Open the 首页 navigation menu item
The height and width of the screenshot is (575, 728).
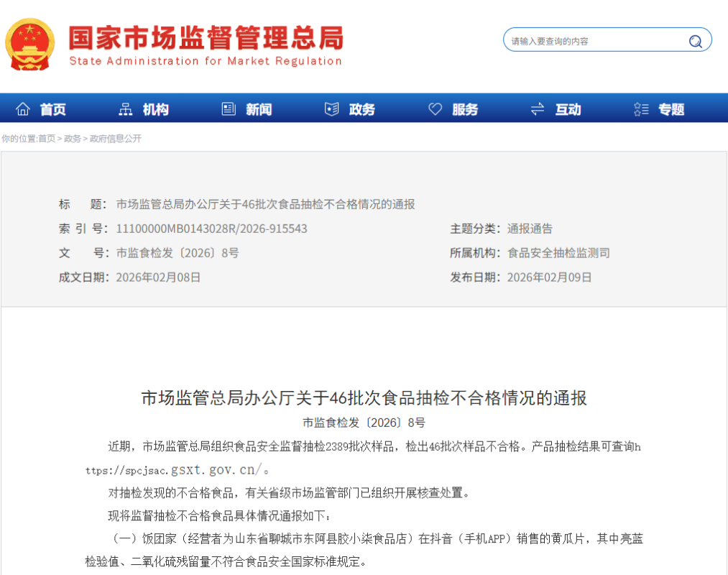[x=53, y=109]
